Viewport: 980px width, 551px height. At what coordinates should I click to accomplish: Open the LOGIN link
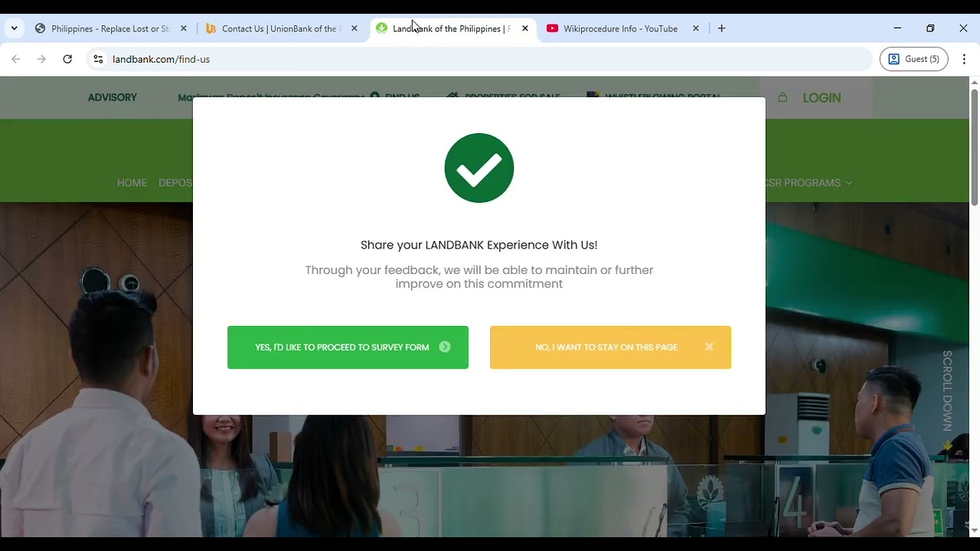point(822,98)
